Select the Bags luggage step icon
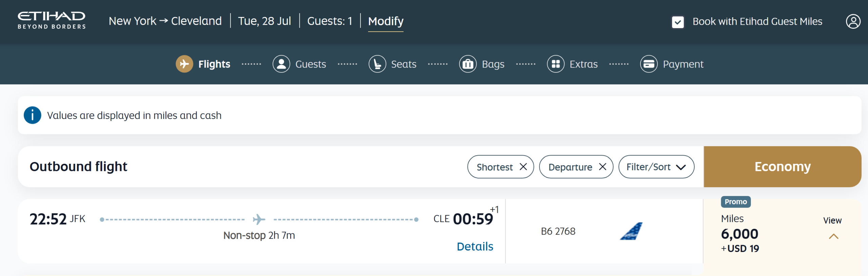Screen dimensions: 868x276 [x=468, y=64]
